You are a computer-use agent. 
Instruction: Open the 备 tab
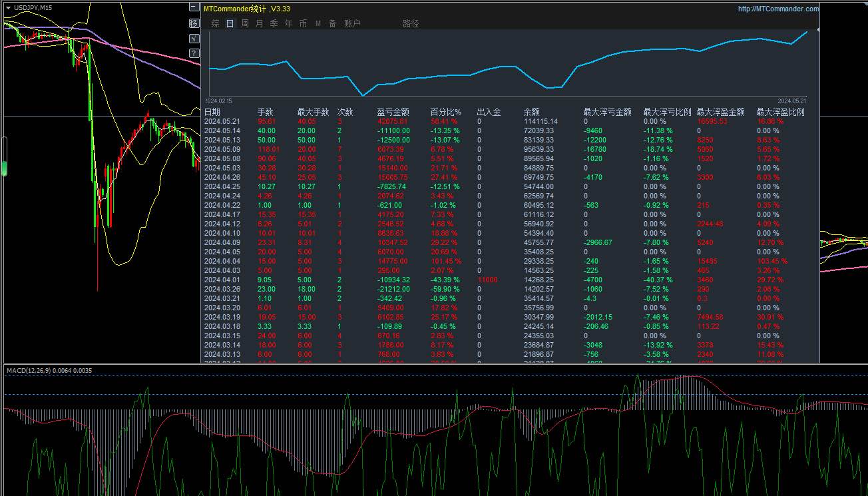(332, 23)
